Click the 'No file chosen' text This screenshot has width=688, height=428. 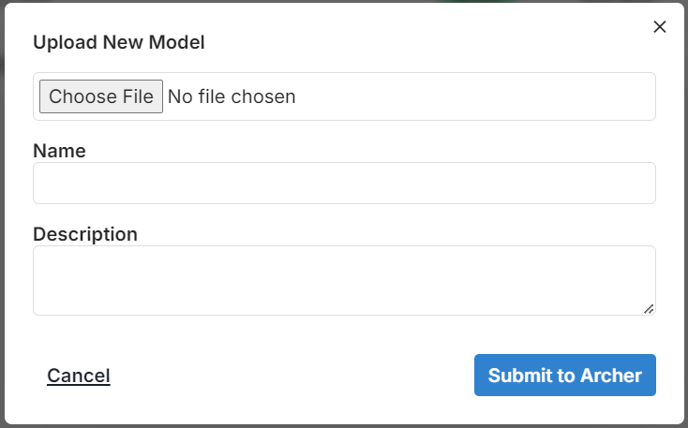[232, 97]
